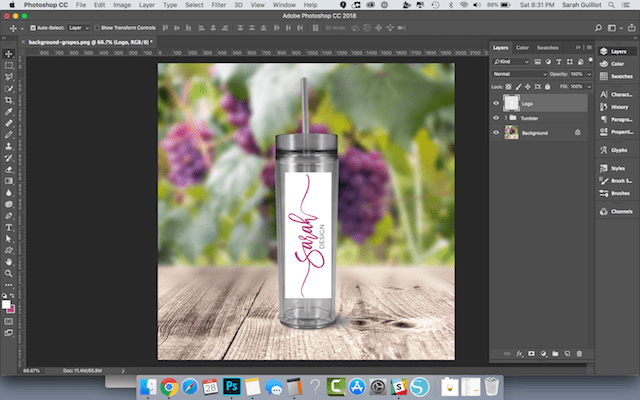The image size is (640, 400).
Task: Activate the Zoom tool
Action: tap(9, 272)
